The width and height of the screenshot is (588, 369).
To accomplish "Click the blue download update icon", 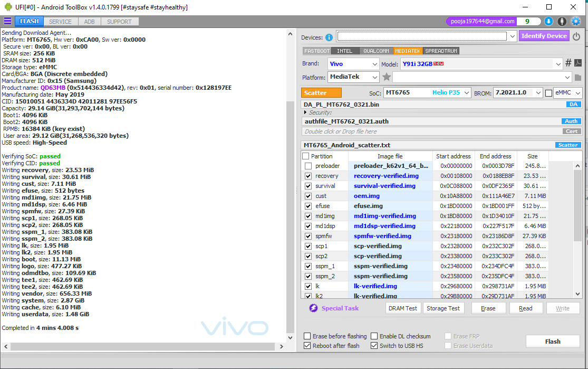I will pos(548,22).
